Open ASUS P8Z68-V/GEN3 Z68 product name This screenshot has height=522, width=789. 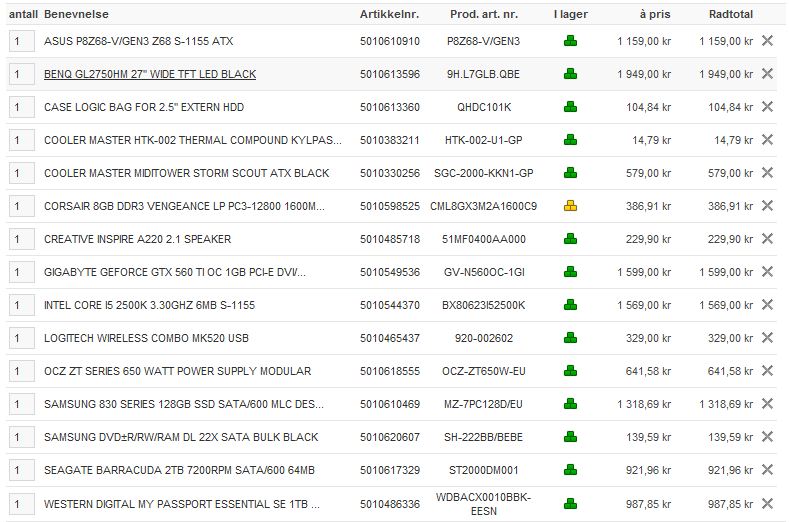(138, 41)
